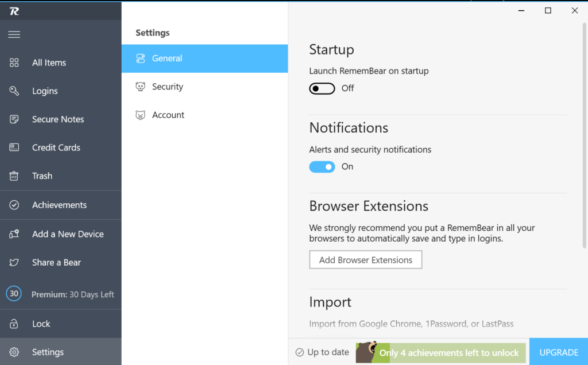588x365 pixels.
Task: Click the bear mascot in achievements banner
Action: coord(366,352)
